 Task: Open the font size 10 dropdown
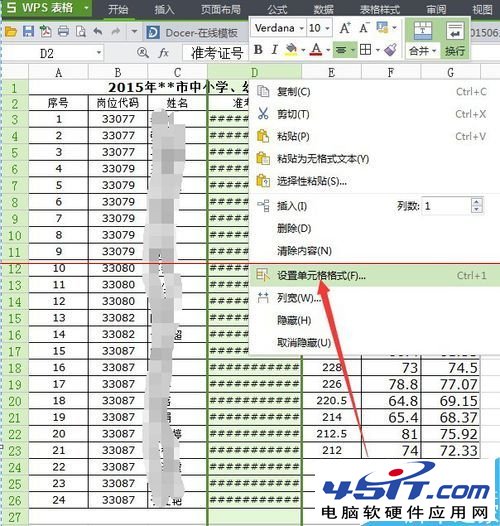pos(328,28)
